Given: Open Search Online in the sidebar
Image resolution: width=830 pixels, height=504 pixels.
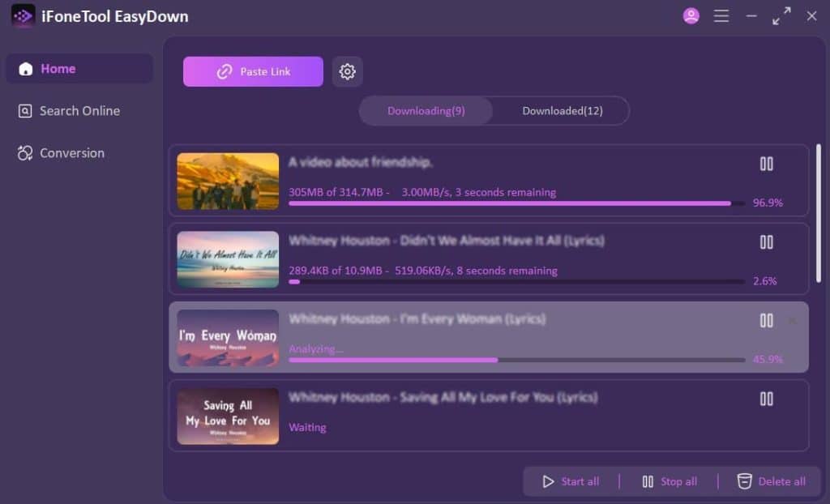Looking at the screenshot, I should (x=79, y=111).
